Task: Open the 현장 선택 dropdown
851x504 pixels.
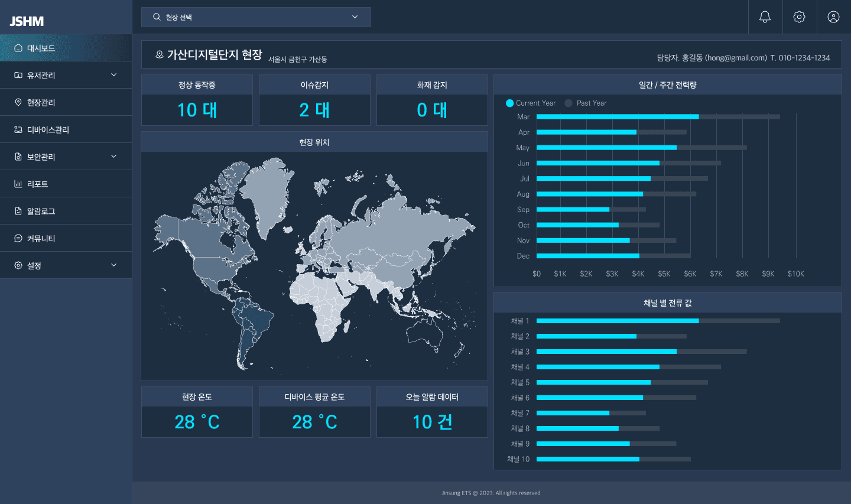Action: click(x=255, y=17)
